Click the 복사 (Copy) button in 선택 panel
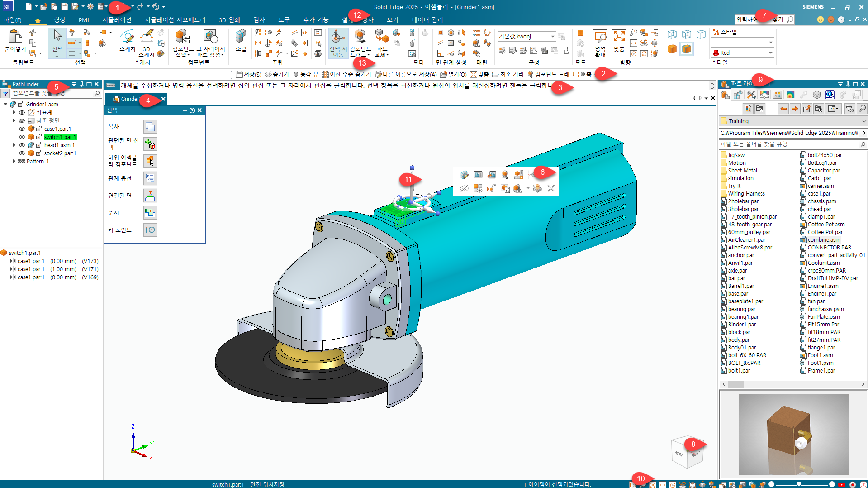This screenshot has width=868, height=488. coord(150,127)
